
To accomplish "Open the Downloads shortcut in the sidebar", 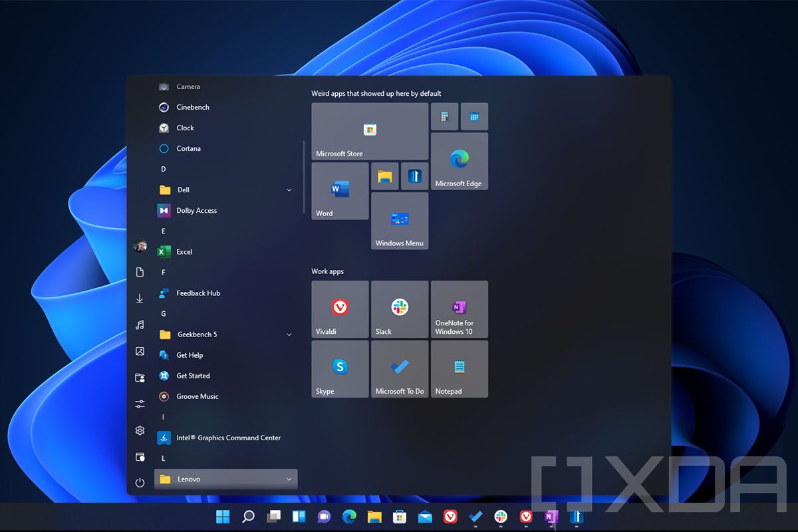I will point(140,298).
